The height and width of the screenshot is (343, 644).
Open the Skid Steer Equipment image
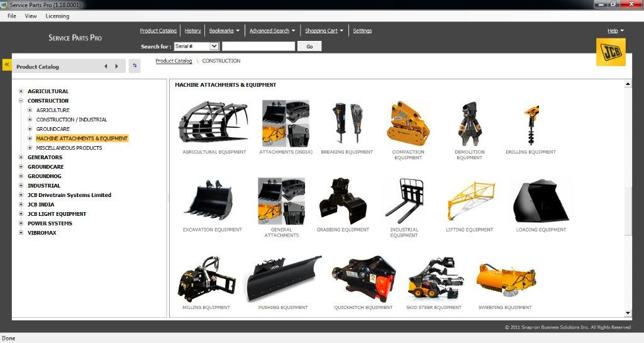pyautogui.click(x=435, y=278)
